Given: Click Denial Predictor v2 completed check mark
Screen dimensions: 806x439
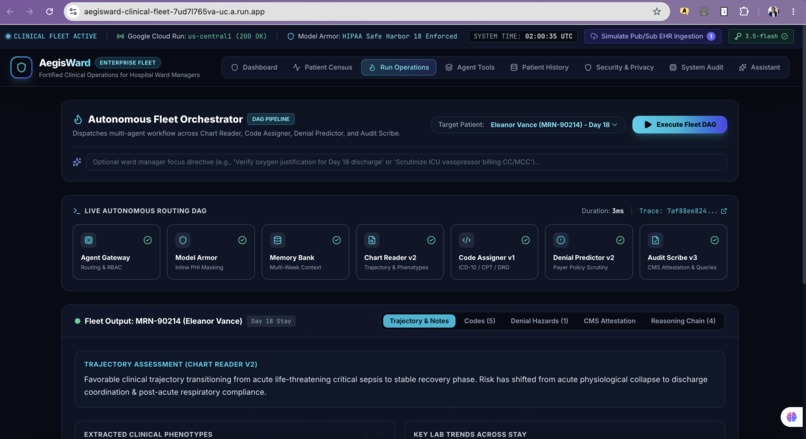Looking at the screenshot, I should pos(620,240).
